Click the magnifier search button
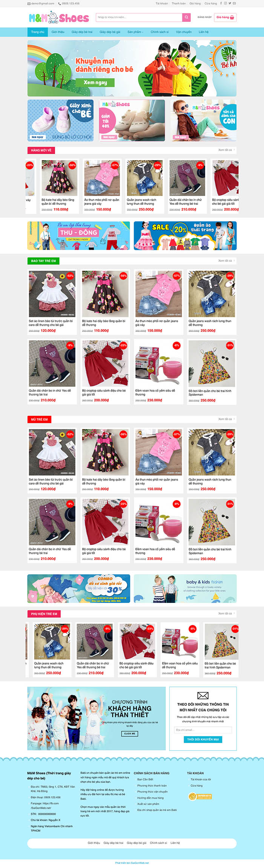 tap(186, 17)
